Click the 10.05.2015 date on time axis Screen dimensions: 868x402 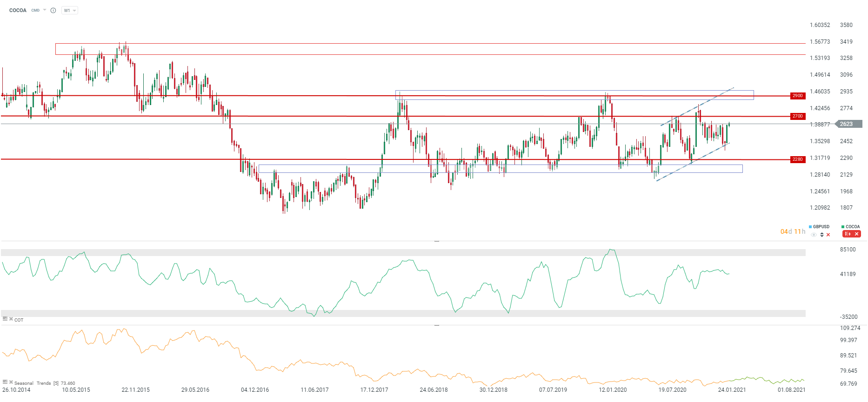[x=76, y=390]
